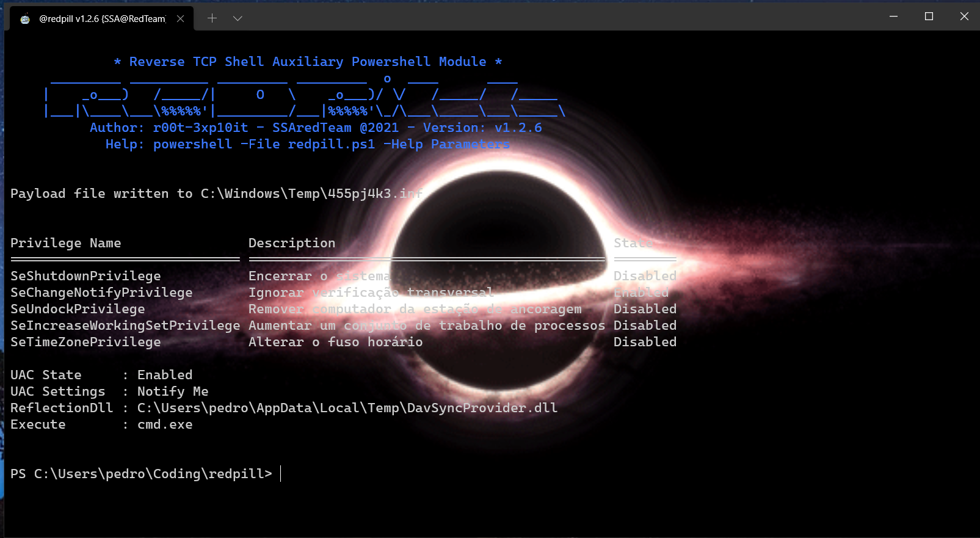
Task: Click the Help powershell usage line
Action: 308,144
